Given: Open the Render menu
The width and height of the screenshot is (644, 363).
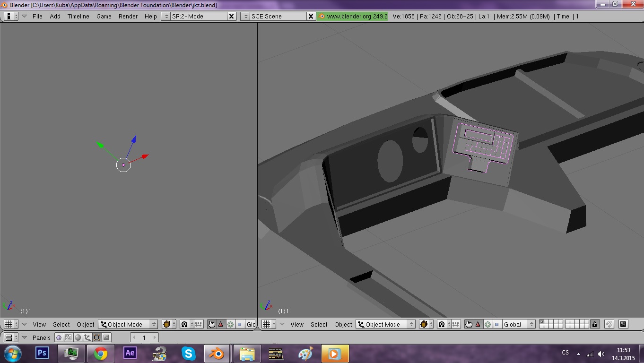Looking at the screenshot, I should click(x=128, y=16).
